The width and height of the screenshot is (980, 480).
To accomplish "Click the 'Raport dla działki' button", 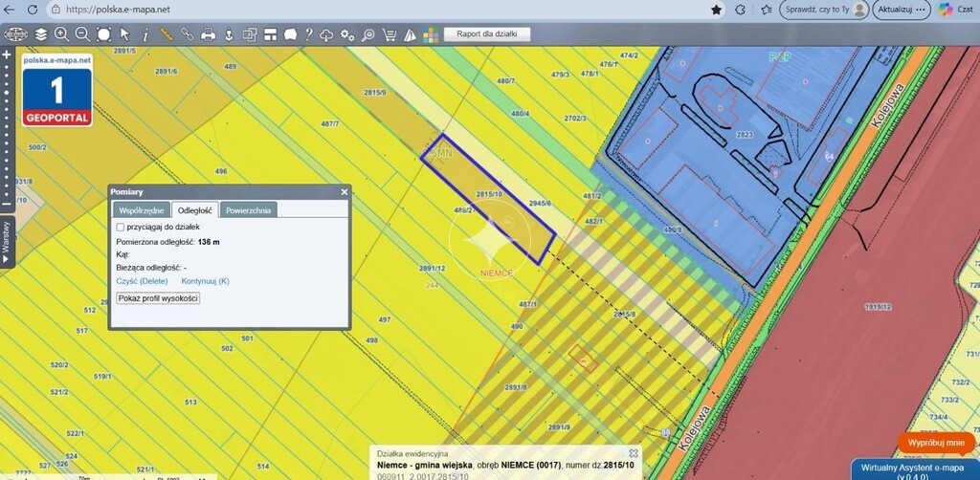I will tap(487, 34).
